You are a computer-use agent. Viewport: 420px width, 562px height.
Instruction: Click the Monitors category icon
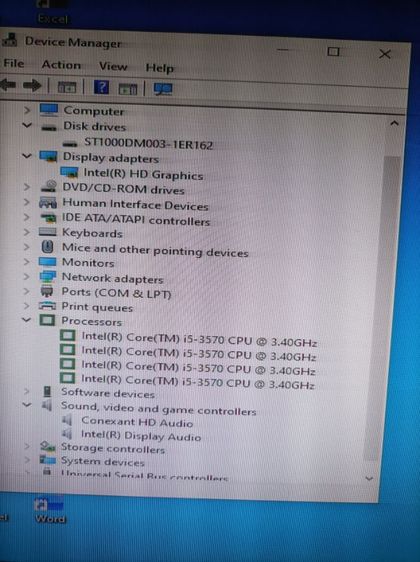point(47,262)
